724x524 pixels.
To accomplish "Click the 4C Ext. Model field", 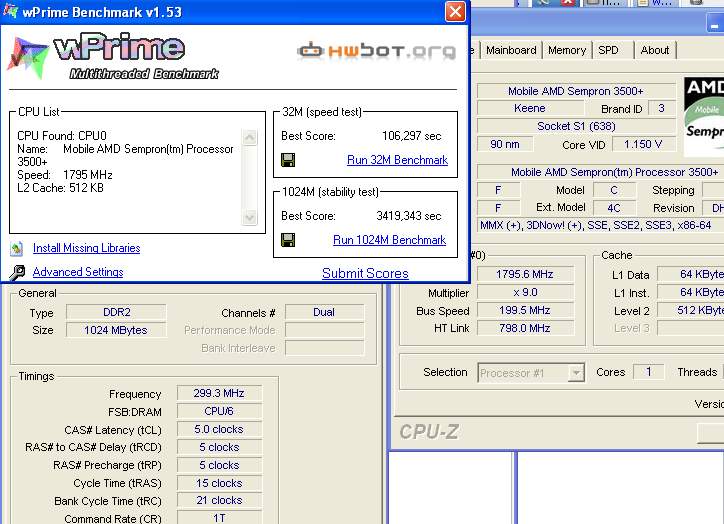I will (614, 208).
